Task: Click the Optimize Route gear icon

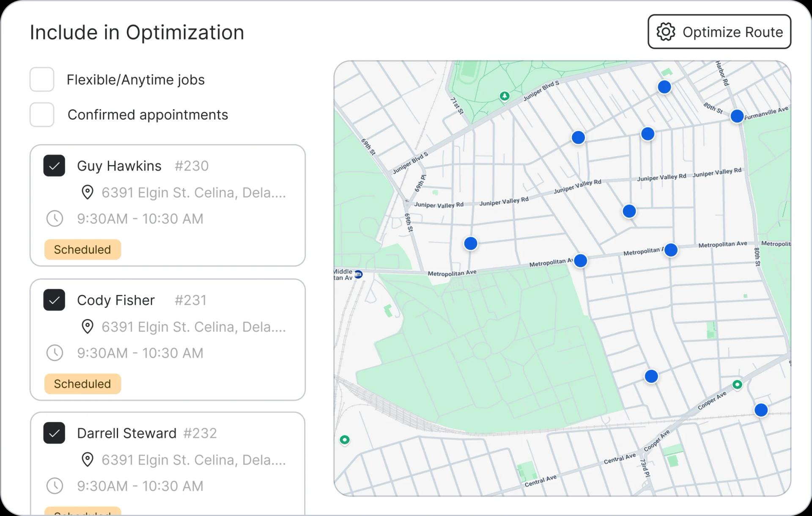Action: tap(666, 32)
